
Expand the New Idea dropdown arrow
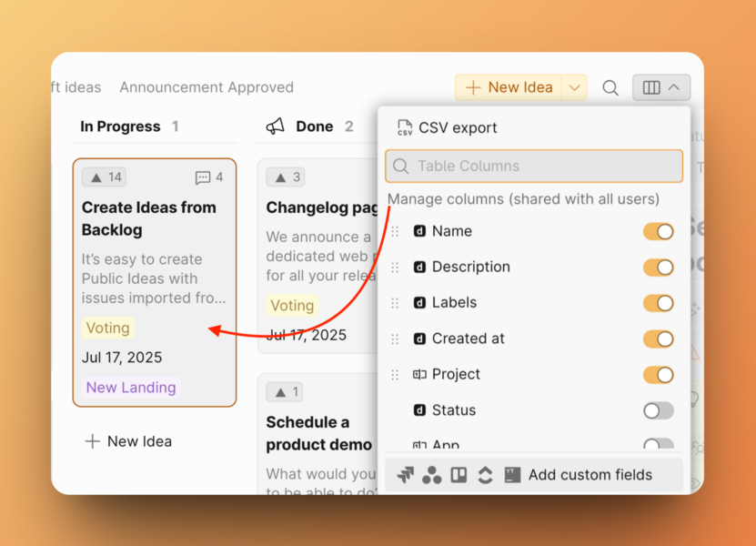(574, 88)
